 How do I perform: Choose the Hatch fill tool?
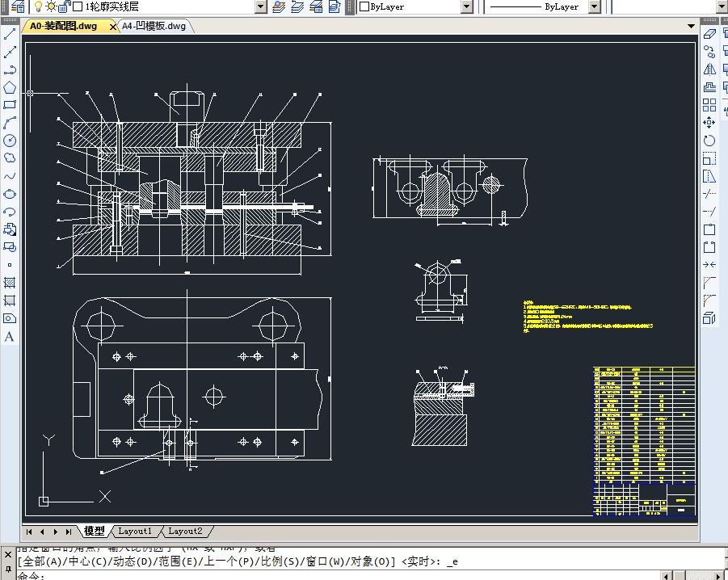[x=10, y=283]
